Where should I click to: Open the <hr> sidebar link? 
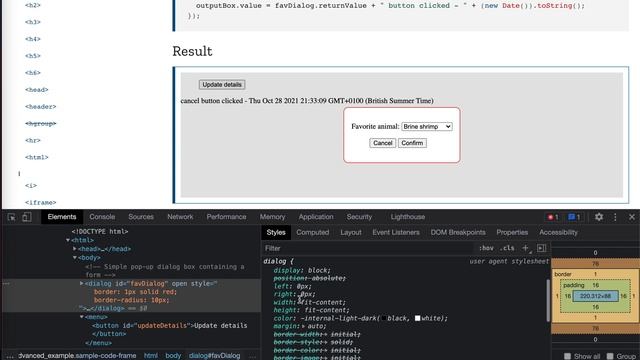(x=33, y=140)
